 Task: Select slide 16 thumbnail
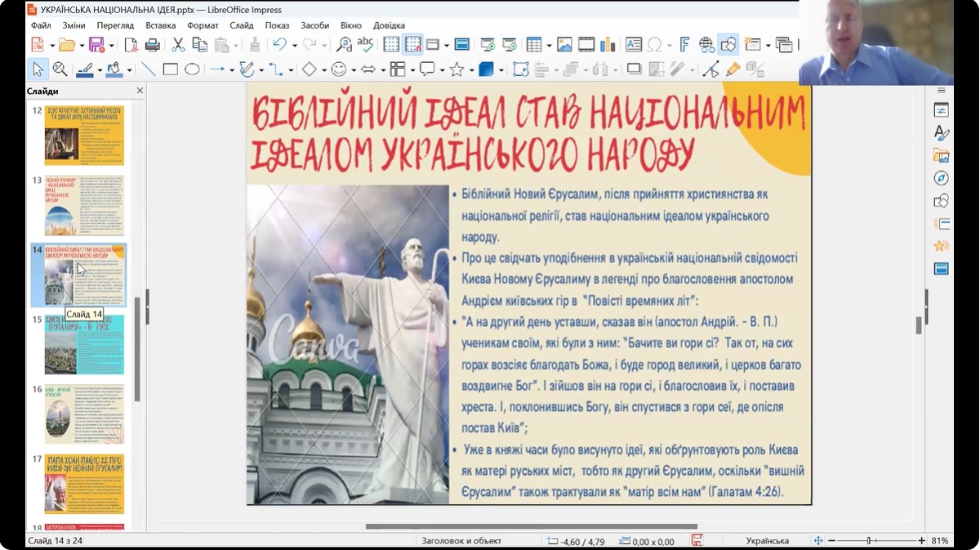85,414
